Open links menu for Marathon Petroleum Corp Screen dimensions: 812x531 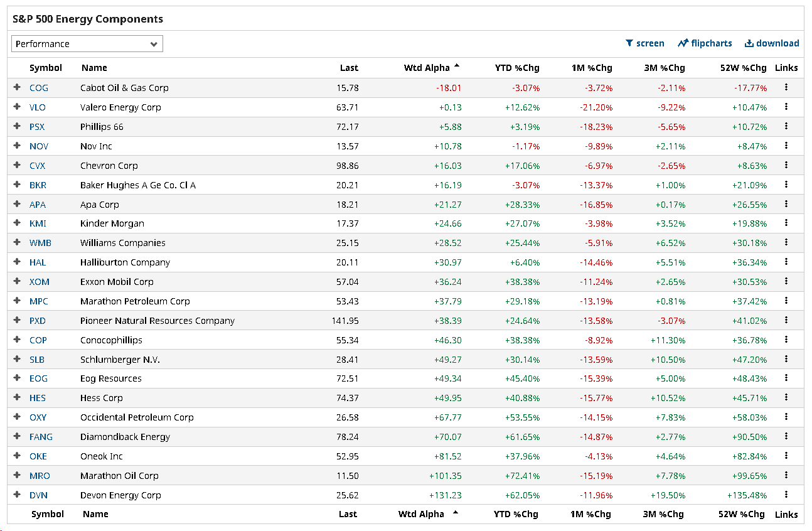[786, 301]
